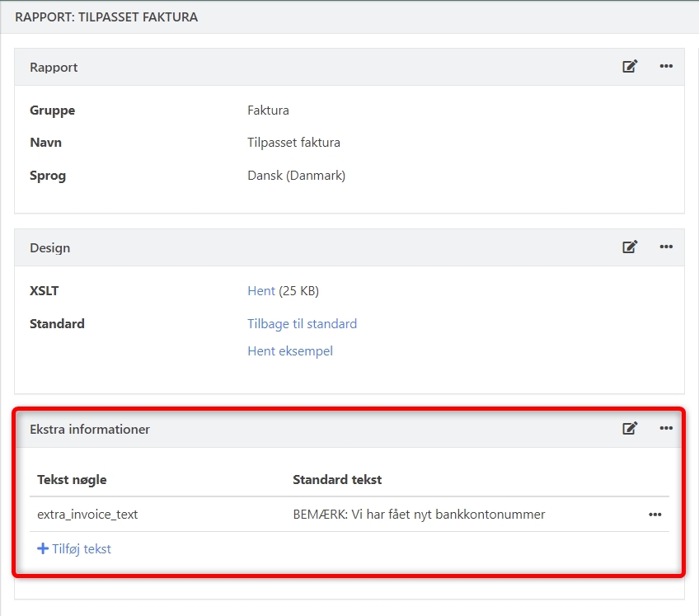The image size is (699, 616).
Task: Click the edit icon in Design panel
Action: tap(630, 247)
